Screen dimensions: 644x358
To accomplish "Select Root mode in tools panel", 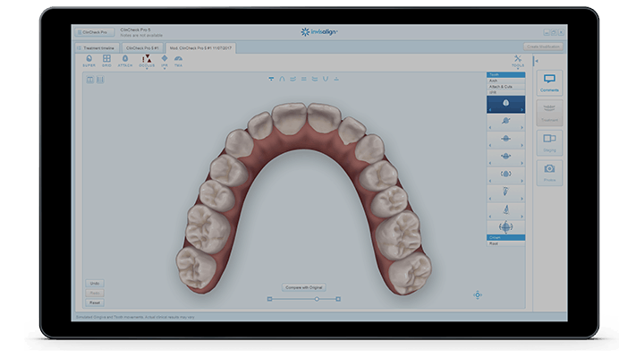I will click(505, 243).
